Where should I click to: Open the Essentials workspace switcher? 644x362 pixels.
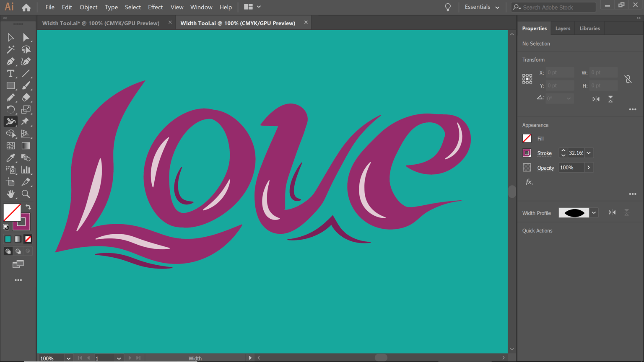[x=482, y=7]
